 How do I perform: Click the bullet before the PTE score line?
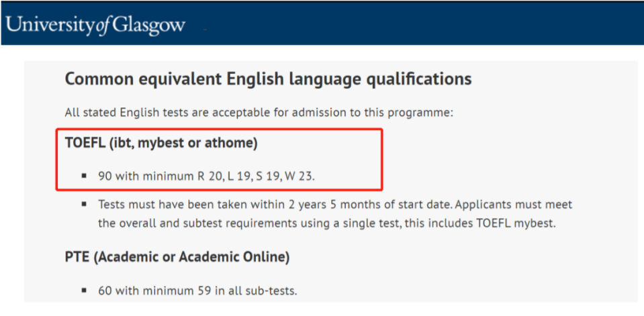coord(84,291)
